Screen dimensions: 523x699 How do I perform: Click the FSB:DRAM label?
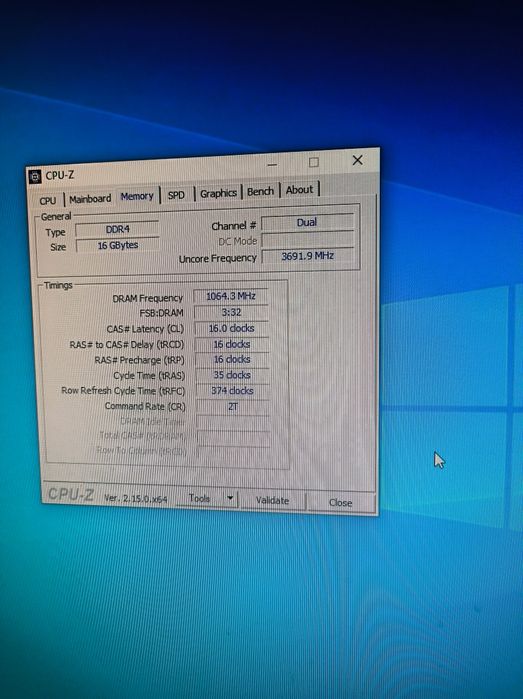161,313
